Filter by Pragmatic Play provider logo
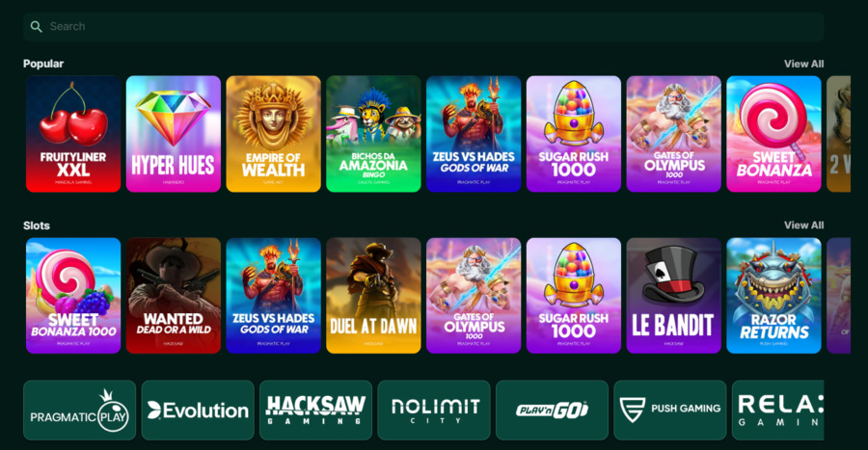 [80, 410]
